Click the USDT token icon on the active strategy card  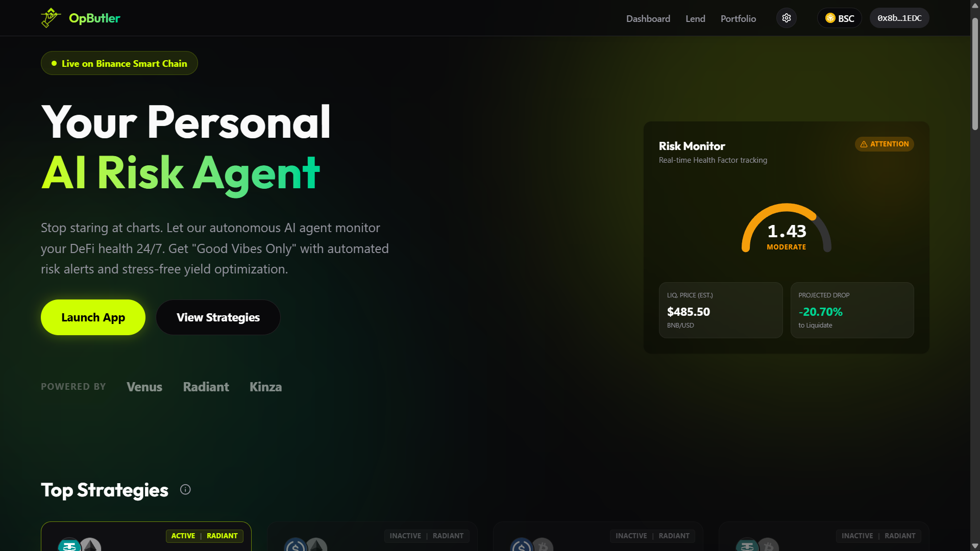pyautogui.click(x=69, y=545)
